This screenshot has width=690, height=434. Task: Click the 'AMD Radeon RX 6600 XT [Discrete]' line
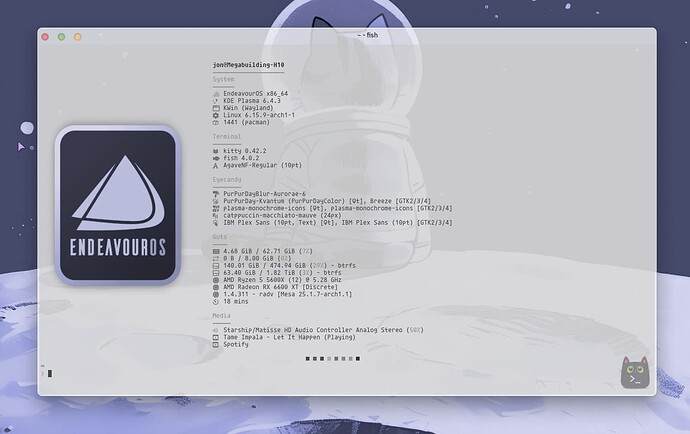click(x=281, y=287)
